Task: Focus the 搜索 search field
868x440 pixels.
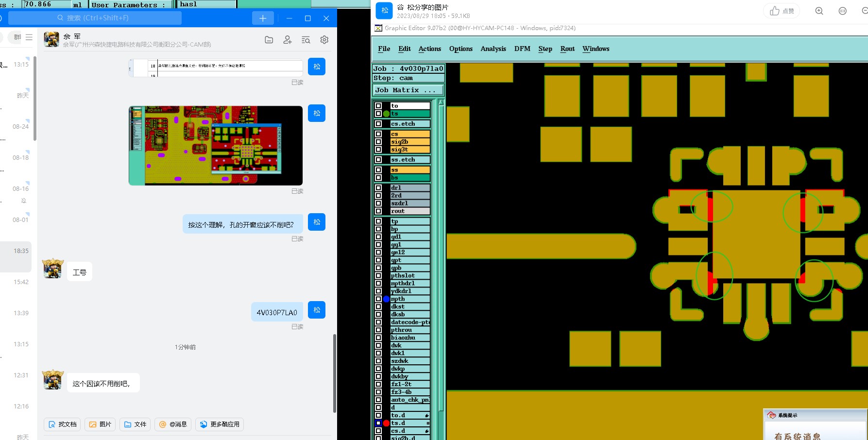Action: point(95,18)
